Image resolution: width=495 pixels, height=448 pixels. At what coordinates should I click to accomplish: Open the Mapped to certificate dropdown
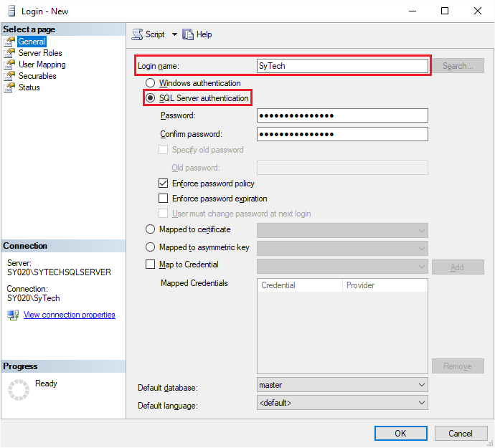342,231
